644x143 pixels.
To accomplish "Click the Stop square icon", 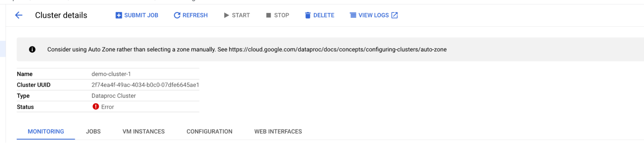I will tap(268, 15).
